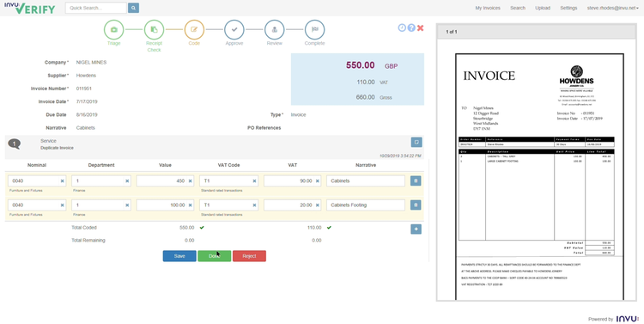This screenshot has width=644, height=324.
Task: Close the invoice with the red X
Action: [420, 28]
